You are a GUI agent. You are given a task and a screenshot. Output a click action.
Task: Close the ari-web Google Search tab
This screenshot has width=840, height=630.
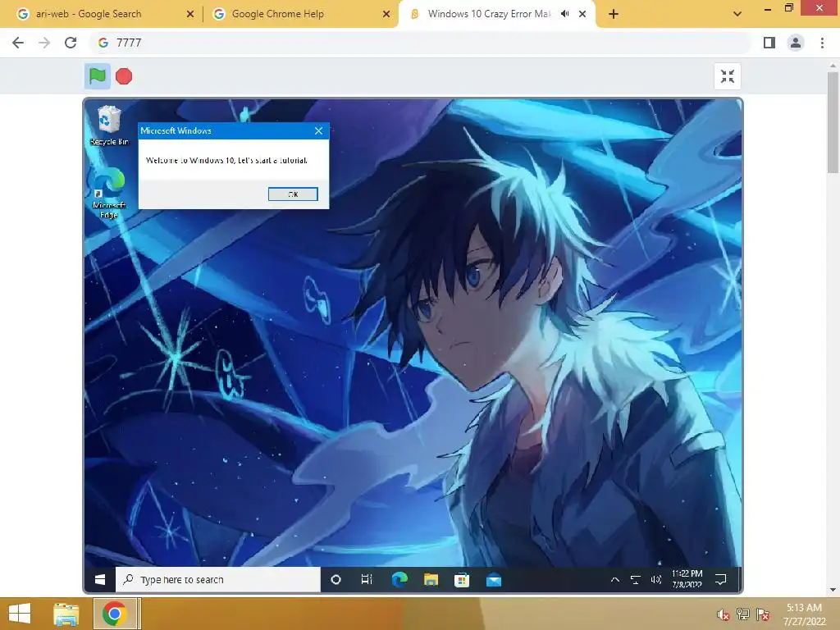[190, 15]
